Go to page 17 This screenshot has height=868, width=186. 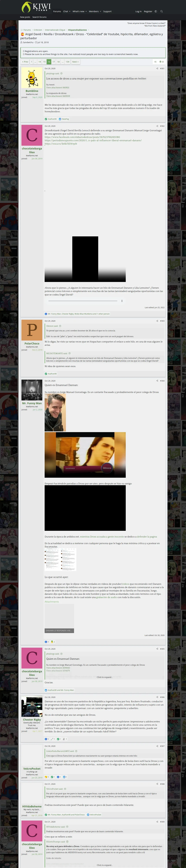pyautogui.click(x=54, y=62)
